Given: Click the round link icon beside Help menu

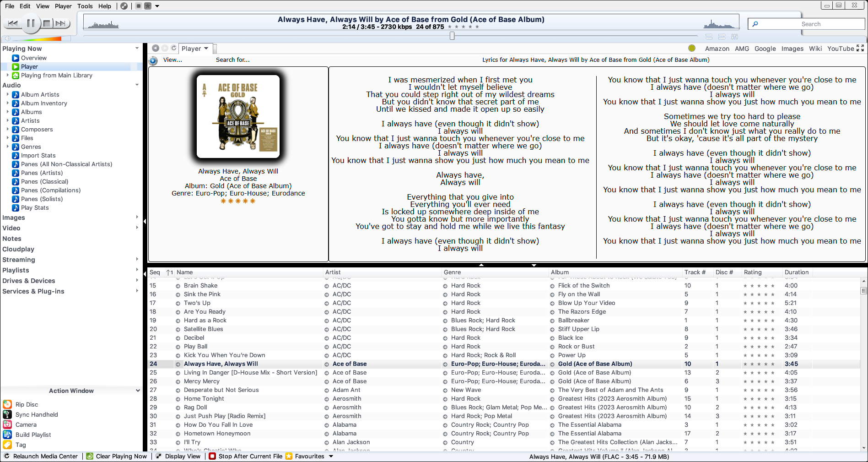Looking at the screenshot, I should tap(124, 6).
